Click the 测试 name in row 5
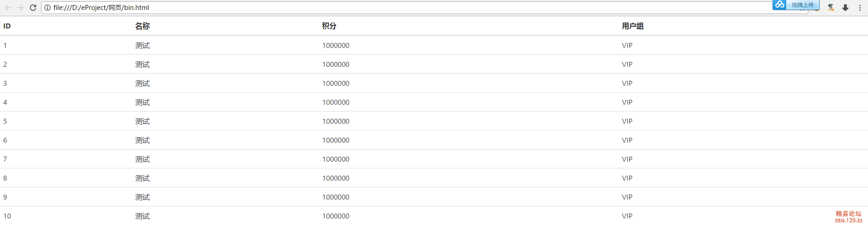The image size is (868, 228). click(142, 121)
